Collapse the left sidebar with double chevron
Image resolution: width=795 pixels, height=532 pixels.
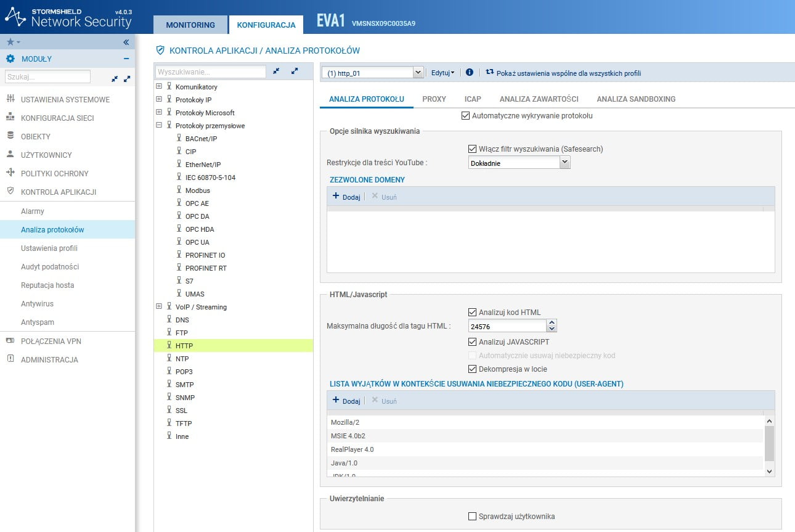coord(126,42)
